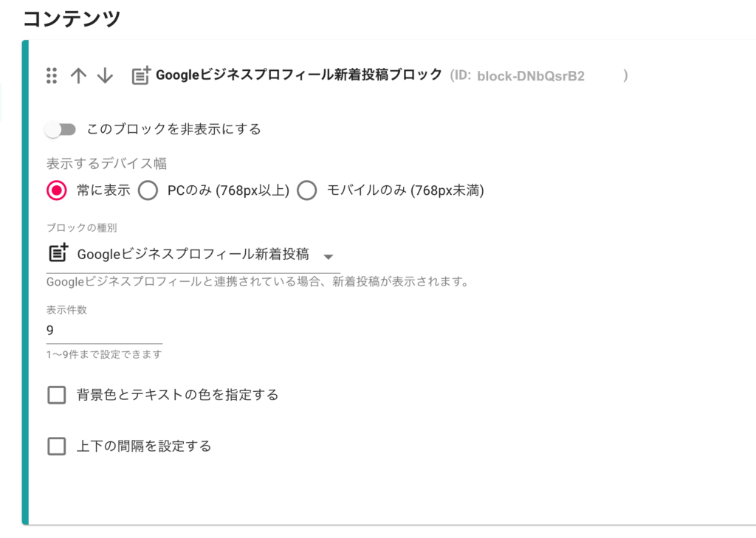The width and height of the screenshot is (756, 538).
Task: Check 上下の間隔を設定する checkbox
Action: tap(56, 446)
